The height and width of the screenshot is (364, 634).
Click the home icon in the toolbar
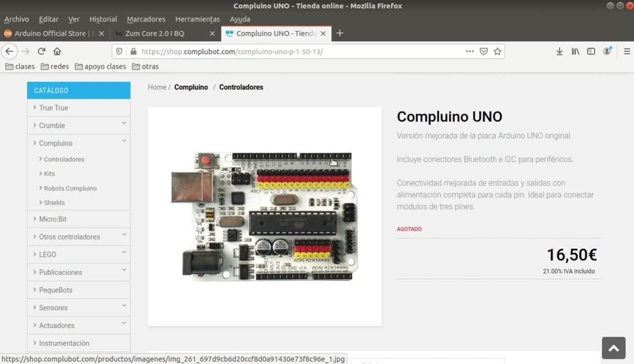pos(57,51)
